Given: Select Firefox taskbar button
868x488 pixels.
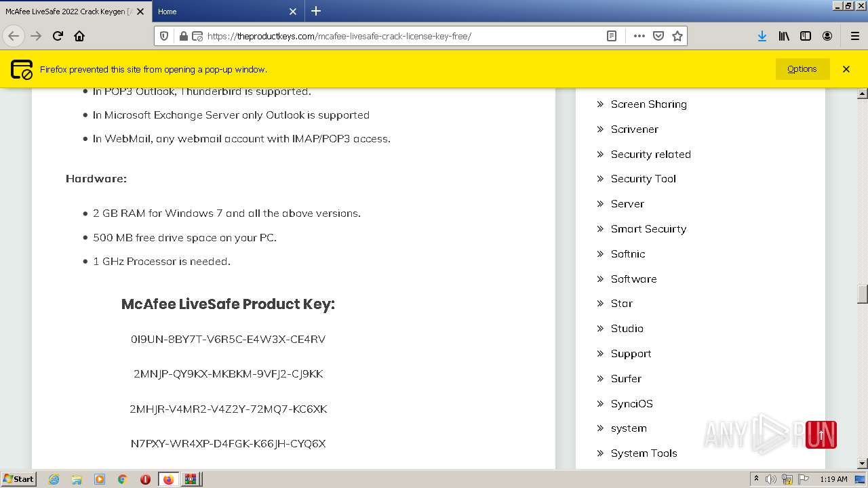Looking at the screenshot, I should [168, 479].
